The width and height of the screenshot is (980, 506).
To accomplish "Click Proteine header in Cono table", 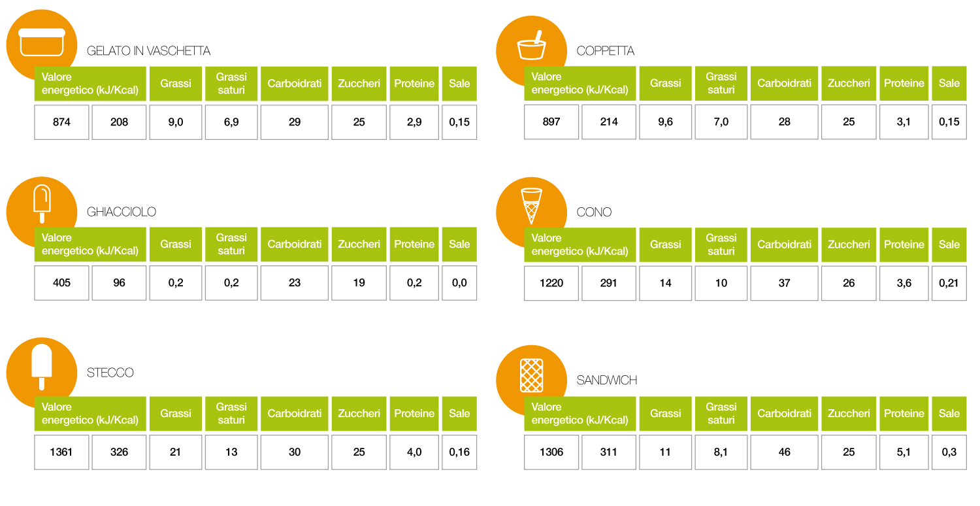I will pos(904,245).
